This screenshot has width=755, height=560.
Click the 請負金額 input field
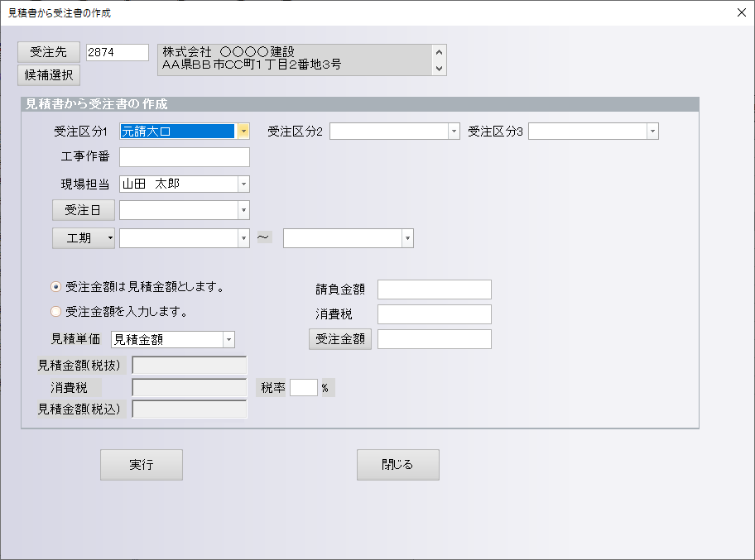click(434, 290)
